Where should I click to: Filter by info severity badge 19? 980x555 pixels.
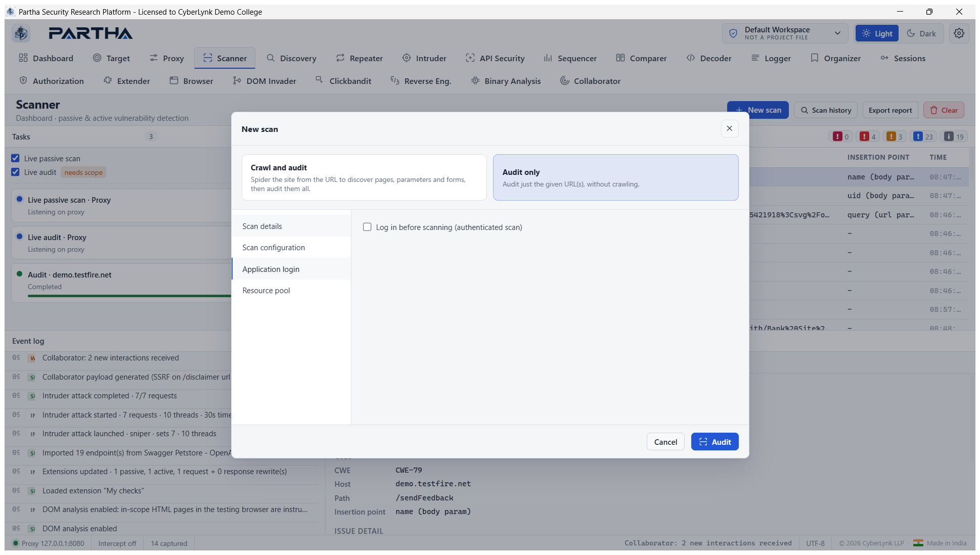tap(954, 136)
